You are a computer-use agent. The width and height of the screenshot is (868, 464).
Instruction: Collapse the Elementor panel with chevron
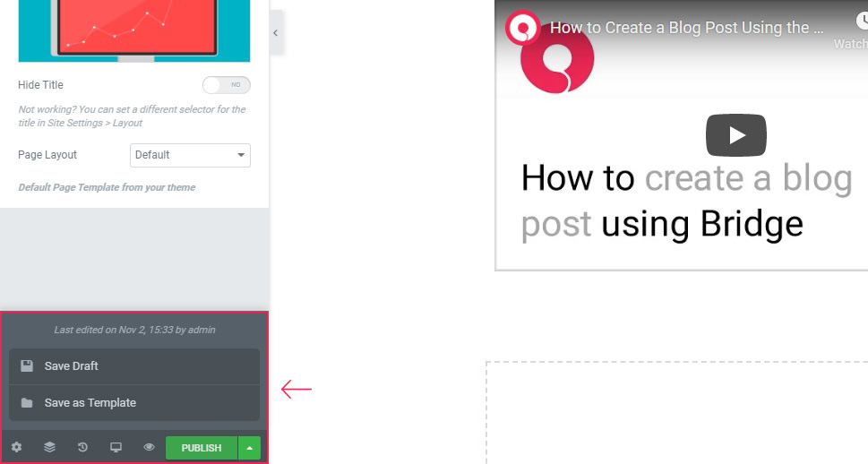[x=276, y=33]
